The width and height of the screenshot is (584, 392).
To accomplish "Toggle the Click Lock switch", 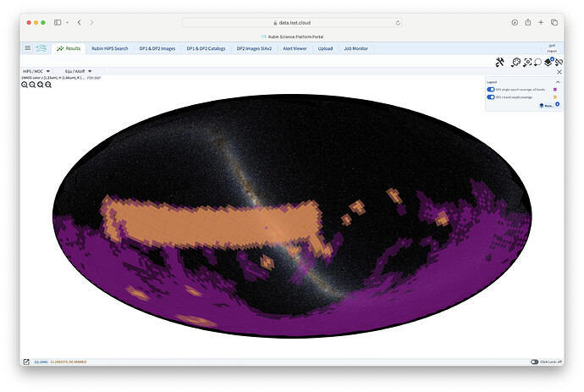I will (534, 362).
